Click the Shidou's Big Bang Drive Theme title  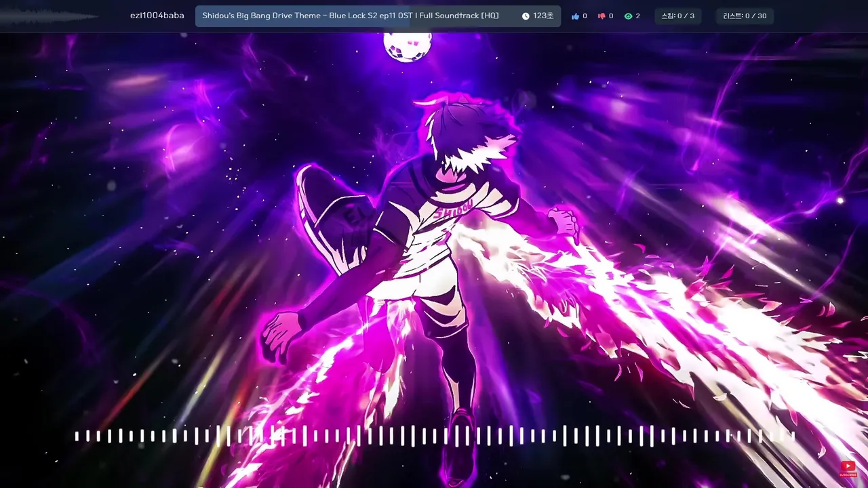351,16
